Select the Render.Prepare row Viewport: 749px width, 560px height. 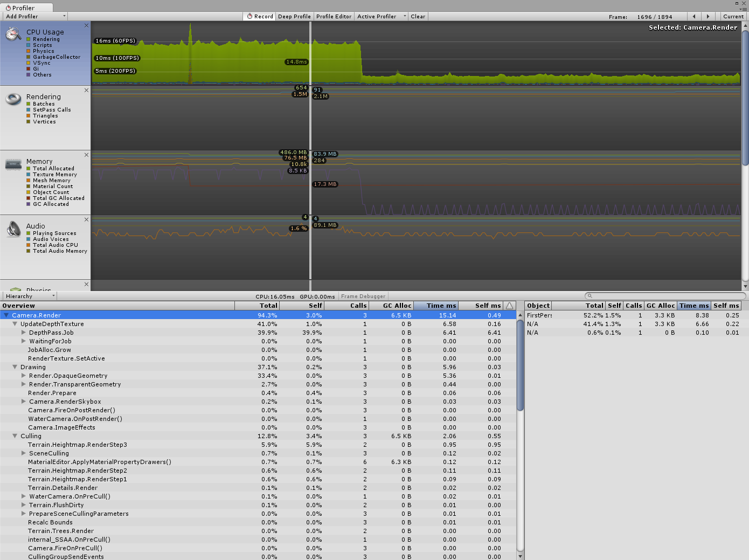(x=258, y=393)
